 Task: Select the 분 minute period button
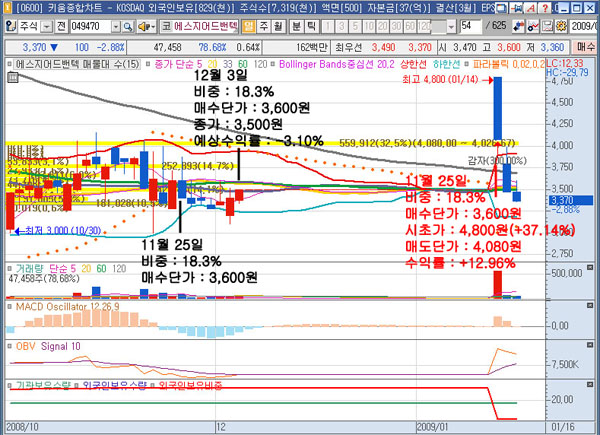(297, 26)
